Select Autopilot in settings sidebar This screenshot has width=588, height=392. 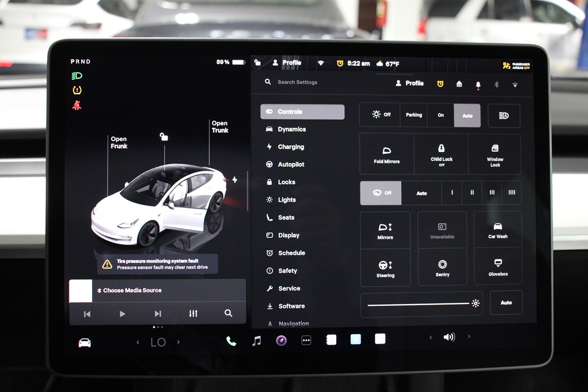click(x=291, y=165)
